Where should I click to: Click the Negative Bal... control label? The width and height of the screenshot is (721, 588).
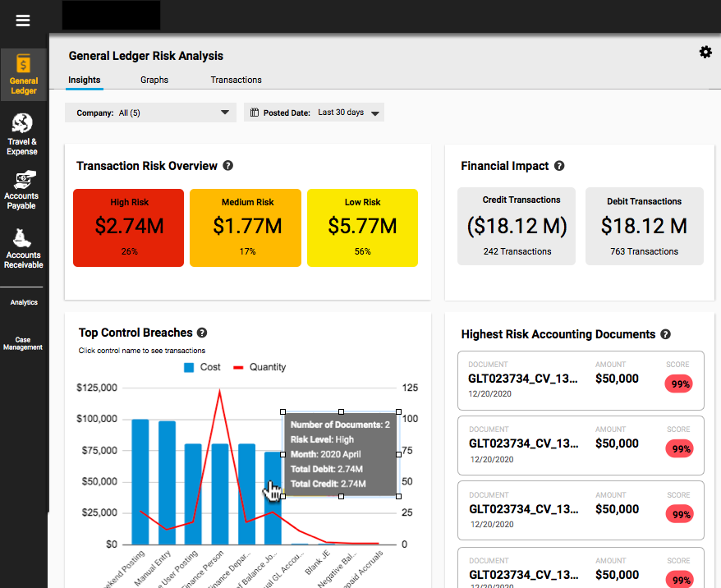click(338, 568)
